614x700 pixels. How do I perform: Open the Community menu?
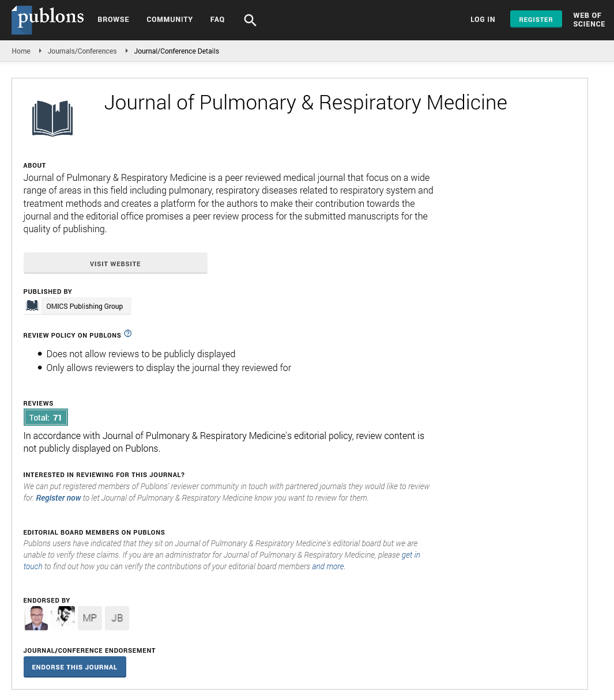pyautogui.click(x=169, y=20)
